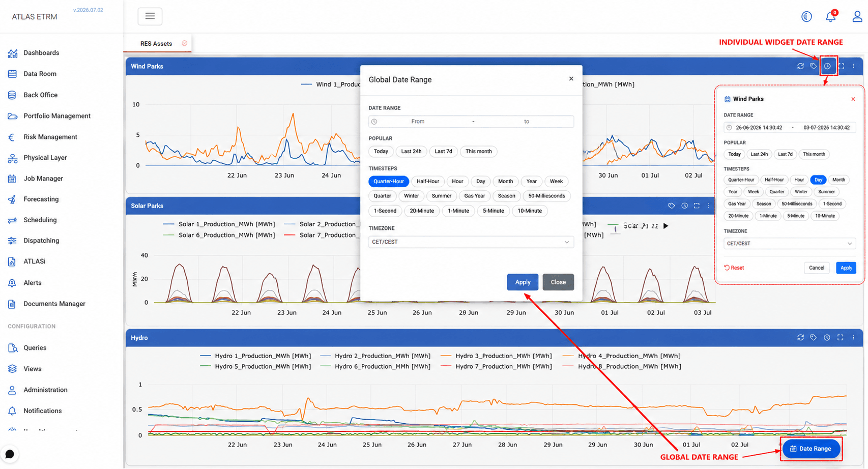Reset the Wind Parks date range
The image size is (868, 469).
click(x=734, y=268)
